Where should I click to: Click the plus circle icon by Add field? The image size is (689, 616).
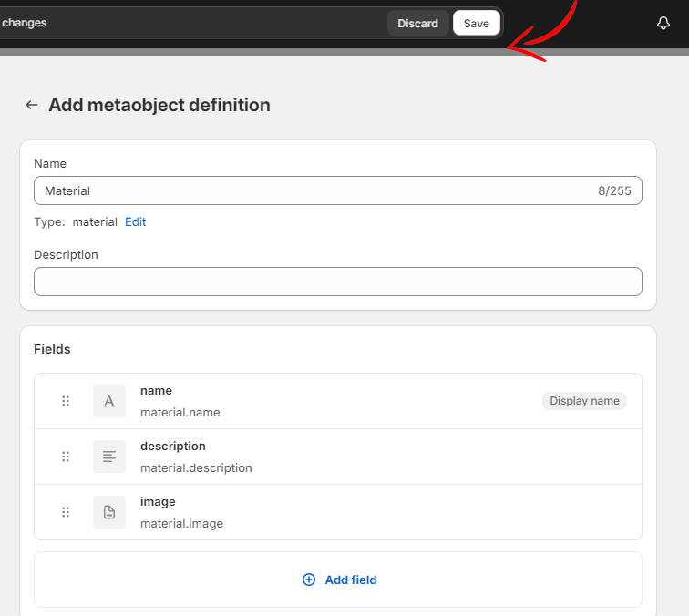pos(309,580)
